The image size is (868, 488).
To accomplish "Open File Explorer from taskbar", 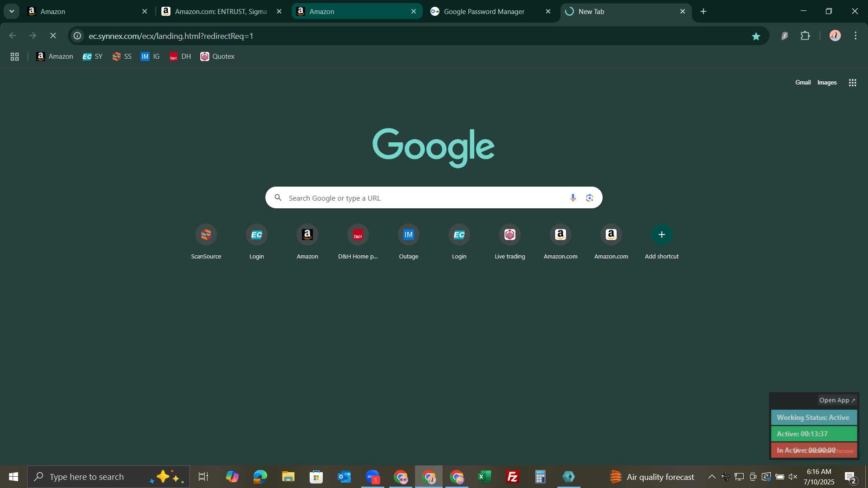I will point(288,477).
